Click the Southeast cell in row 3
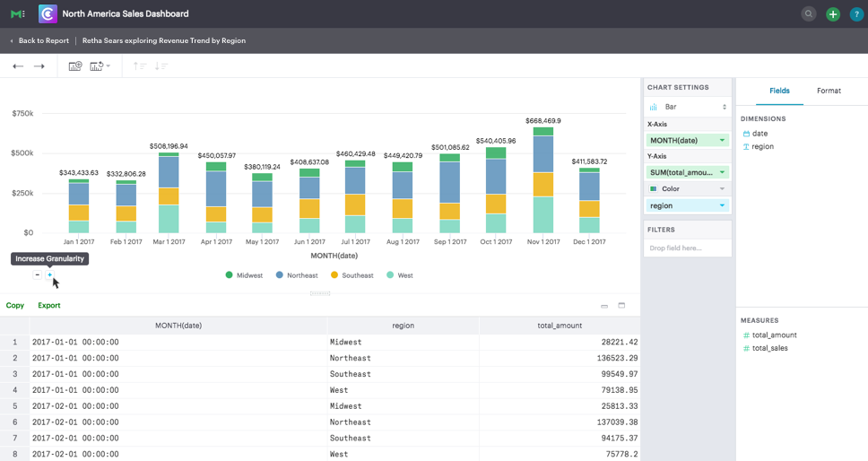 coord(403,374)
